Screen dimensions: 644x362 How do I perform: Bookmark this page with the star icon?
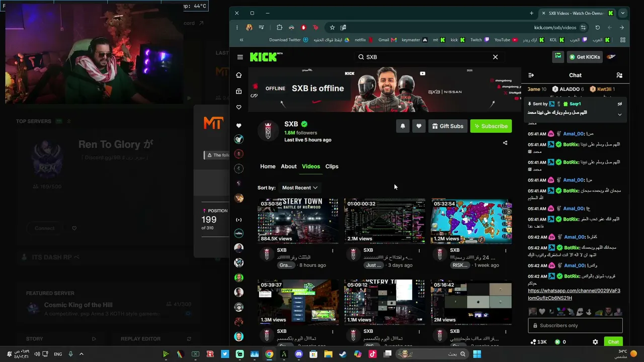point(332,28)
